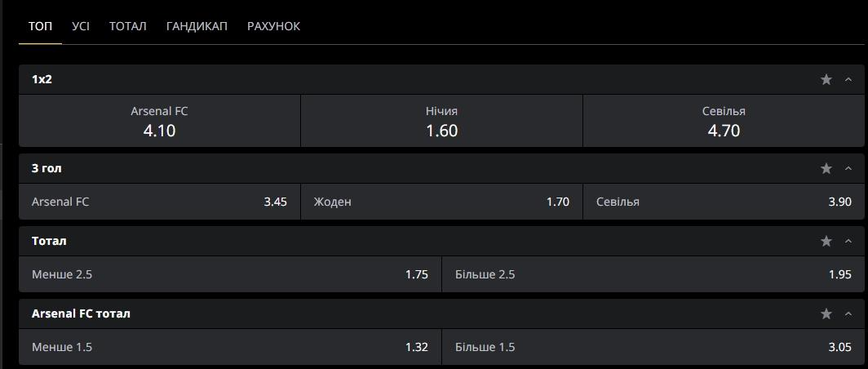Pick Нічия draw at 1.60
This screenshot has width=868, height=369.
(441, 121)
